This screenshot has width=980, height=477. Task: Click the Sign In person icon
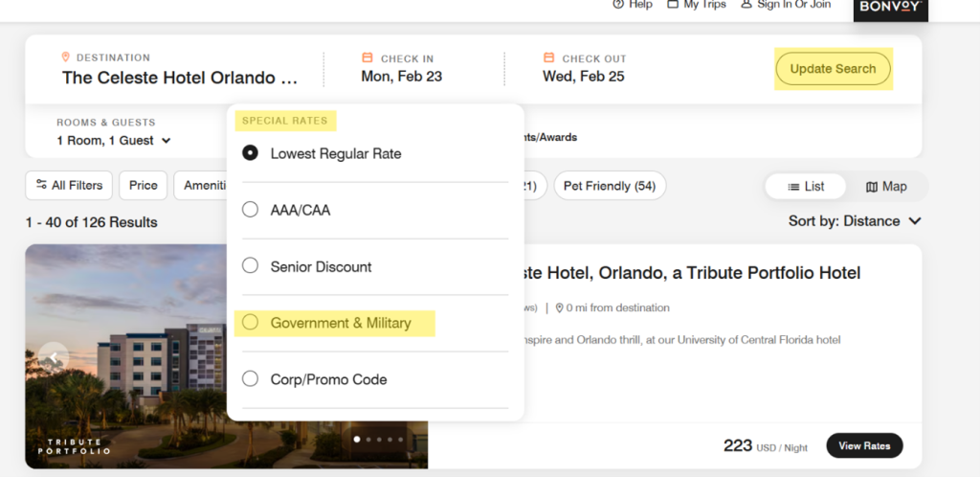pos(746,5)
